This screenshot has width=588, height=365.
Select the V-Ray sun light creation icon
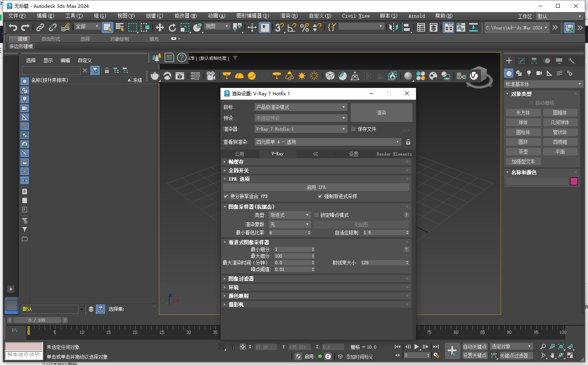click(x=301, y=75)
